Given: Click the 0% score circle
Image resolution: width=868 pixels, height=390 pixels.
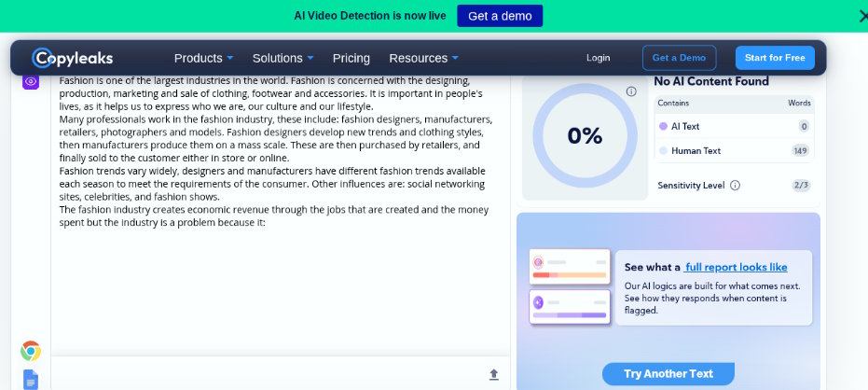Looking at the screenshot, I should (x=585, y=135).
